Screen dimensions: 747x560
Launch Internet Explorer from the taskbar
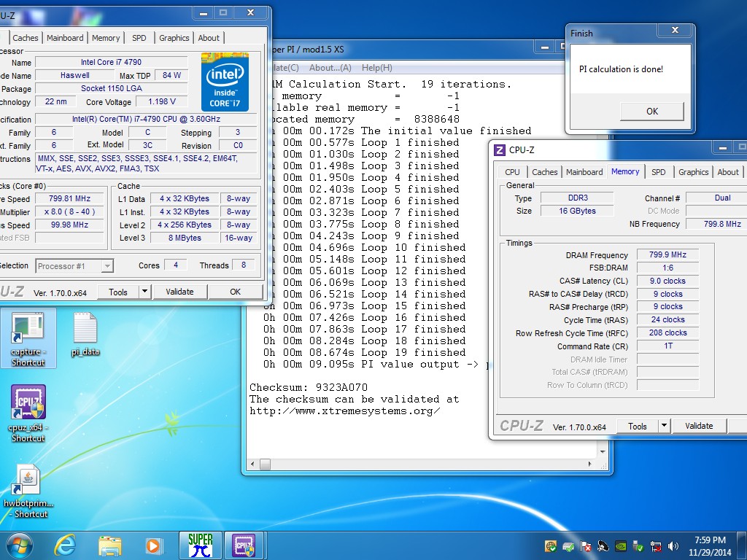(65, 545)
